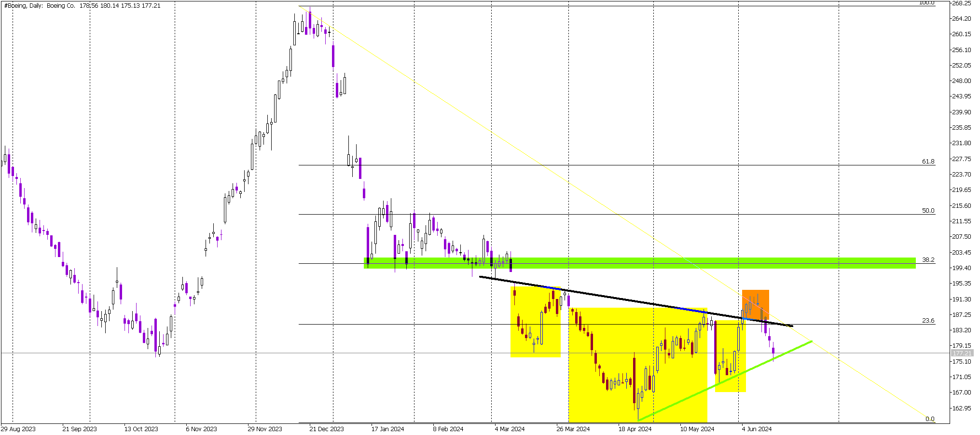Click the 10 May 2024 date label

697,429
